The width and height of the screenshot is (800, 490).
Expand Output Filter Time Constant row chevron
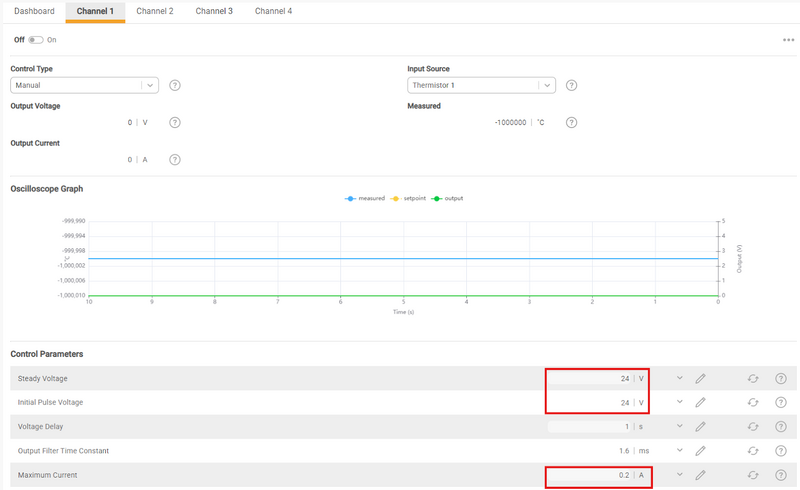point(680,451)
